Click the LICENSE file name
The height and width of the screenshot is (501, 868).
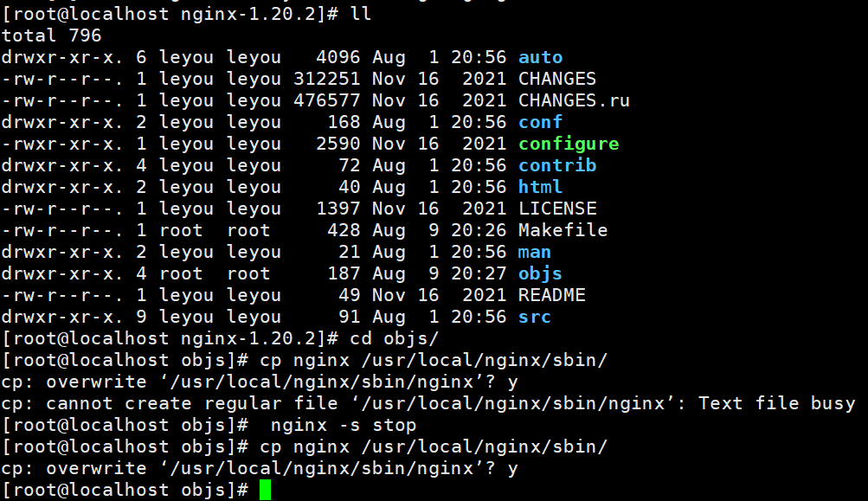click(x=557, y=209)
